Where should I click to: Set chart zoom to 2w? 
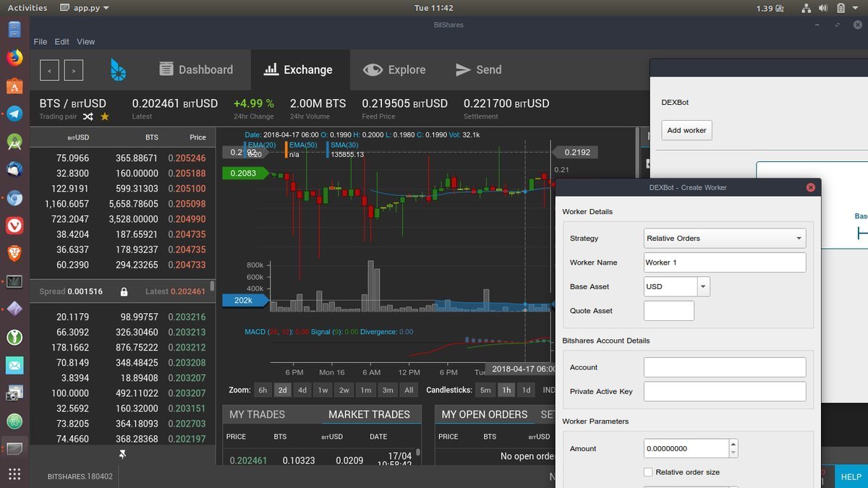pyautogui.click(x=344, y=390)
